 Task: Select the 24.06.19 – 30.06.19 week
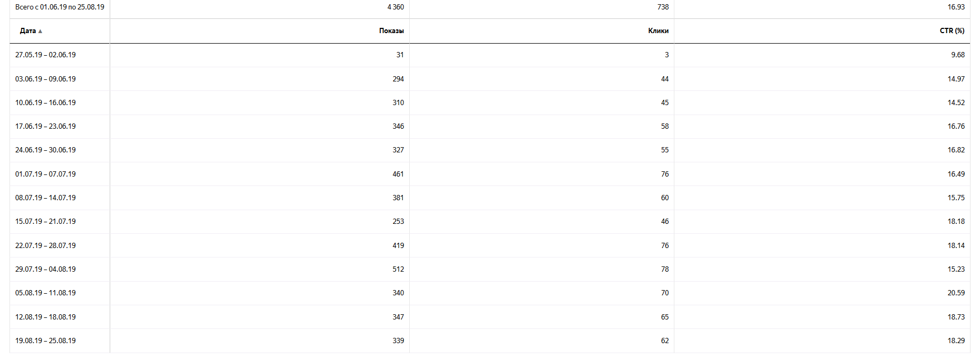coord(45,150)
